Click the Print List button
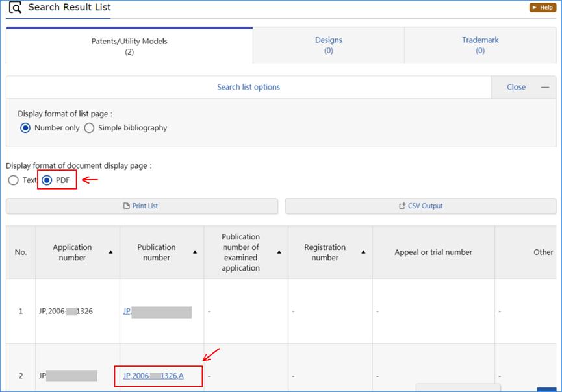Viewport: 562px width, 392px height. tap(142, 206)
